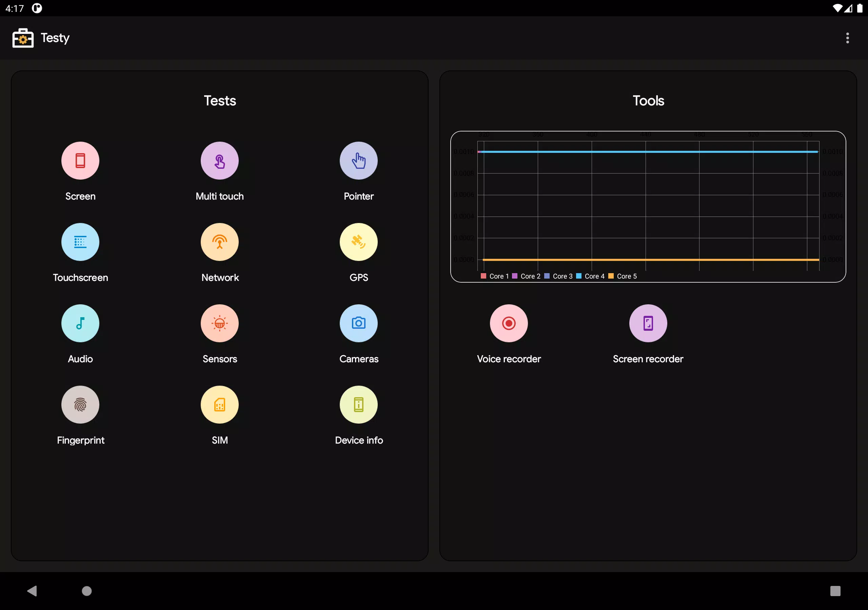Open the Sensors test icon
Screen dimensions: 868x610
[x=220, y=323]
